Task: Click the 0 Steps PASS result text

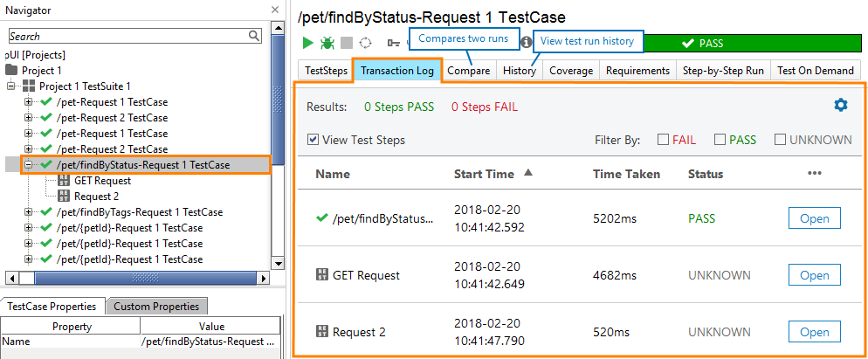Action: 398,107
